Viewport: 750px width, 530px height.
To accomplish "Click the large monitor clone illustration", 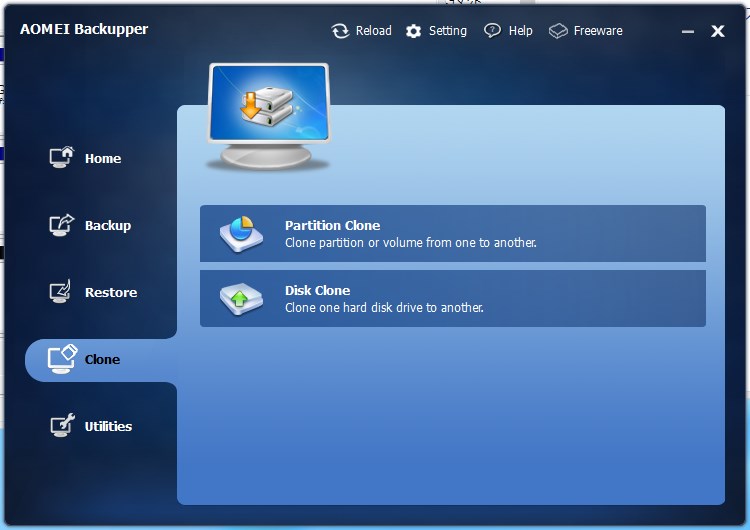I will pos(268,115).
